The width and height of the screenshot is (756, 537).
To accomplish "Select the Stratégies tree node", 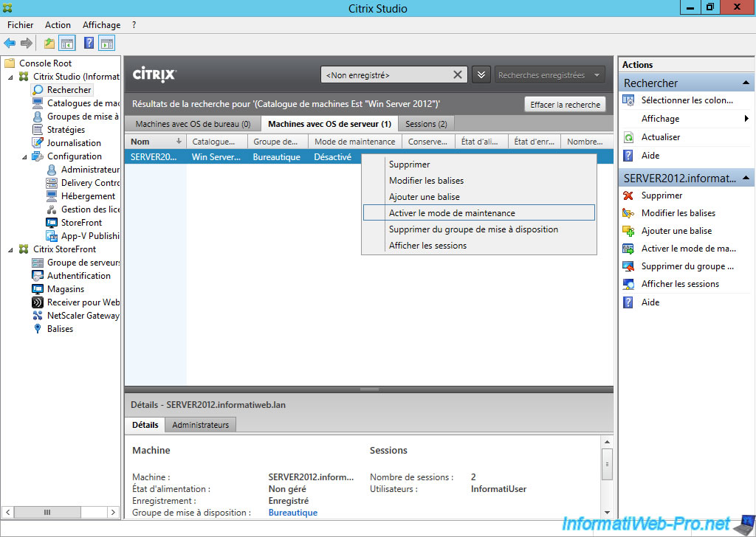I will pos(66,130).
